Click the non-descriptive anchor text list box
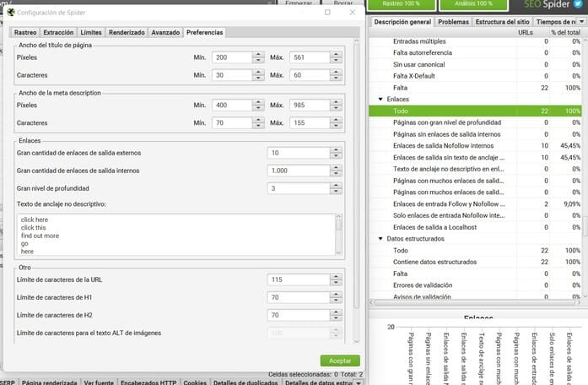The width and height of the screenshot is (588, 385). click(x=176, y=235)
